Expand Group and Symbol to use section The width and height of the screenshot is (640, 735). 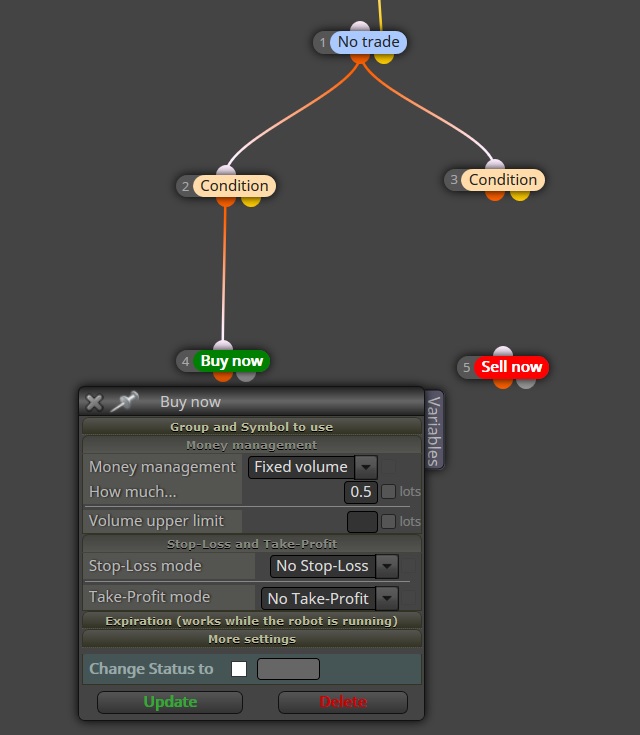tap(252, 427)
